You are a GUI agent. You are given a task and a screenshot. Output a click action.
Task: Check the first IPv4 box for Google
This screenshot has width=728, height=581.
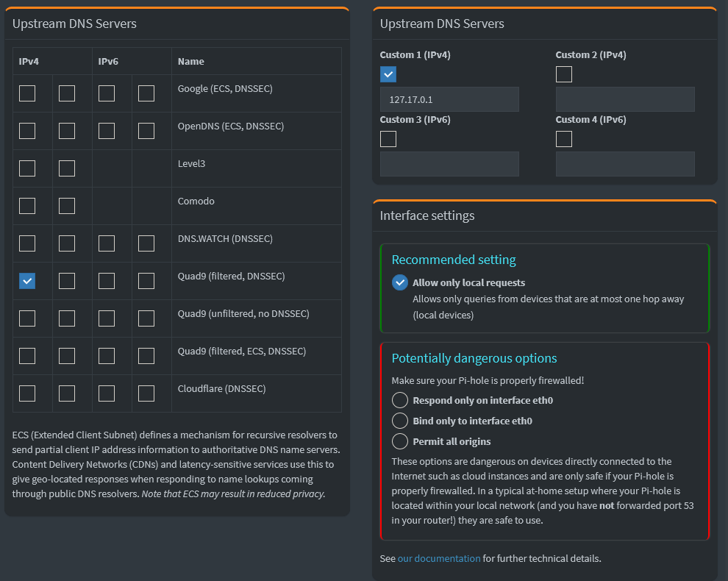(27, 93)
